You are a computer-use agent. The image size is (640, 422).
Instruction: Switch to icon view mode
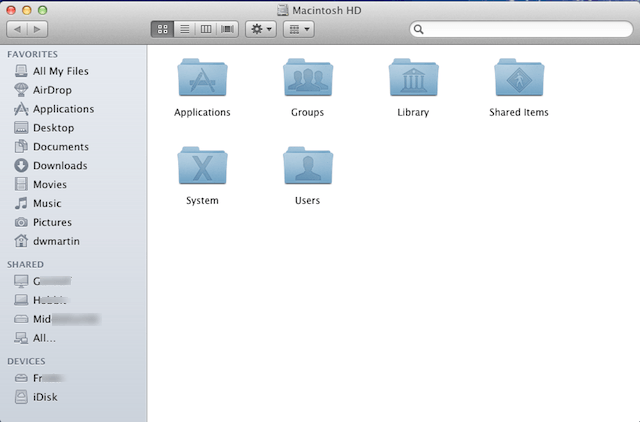162,30
